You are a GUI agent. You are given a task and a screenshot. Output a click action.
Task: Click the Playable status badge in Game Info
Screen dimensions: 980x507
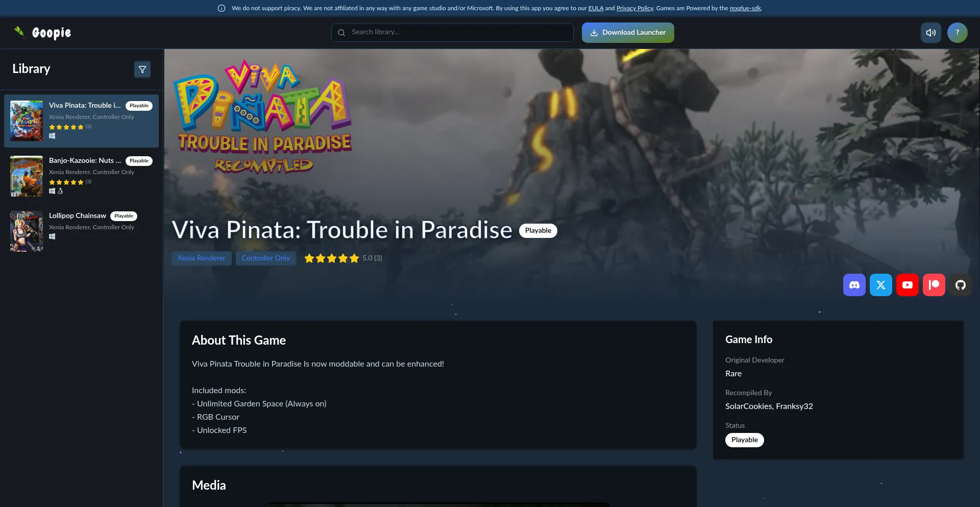745,440
